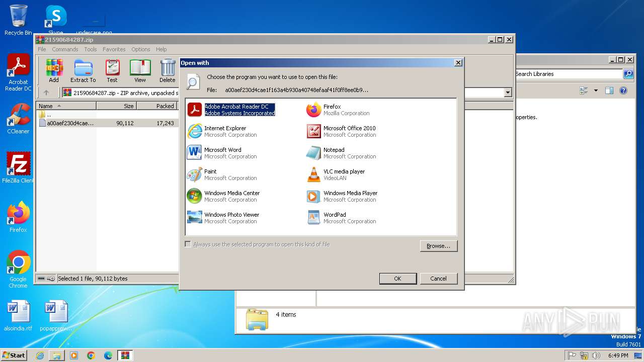
Task: Click WinRAR Test toolbar icon
Action: click(112, 71)
